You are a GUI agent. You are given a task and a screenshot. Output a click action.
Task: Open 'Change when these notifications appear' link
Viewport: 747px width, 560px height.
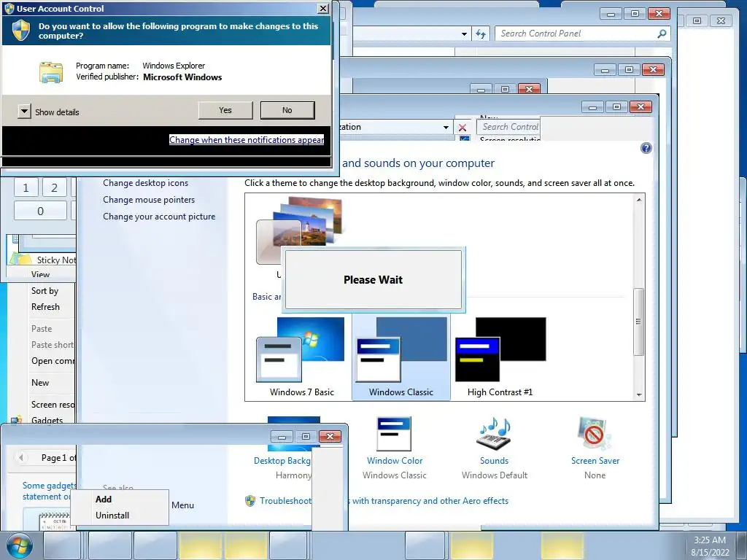pyautogui.click(x=247, y=139)
